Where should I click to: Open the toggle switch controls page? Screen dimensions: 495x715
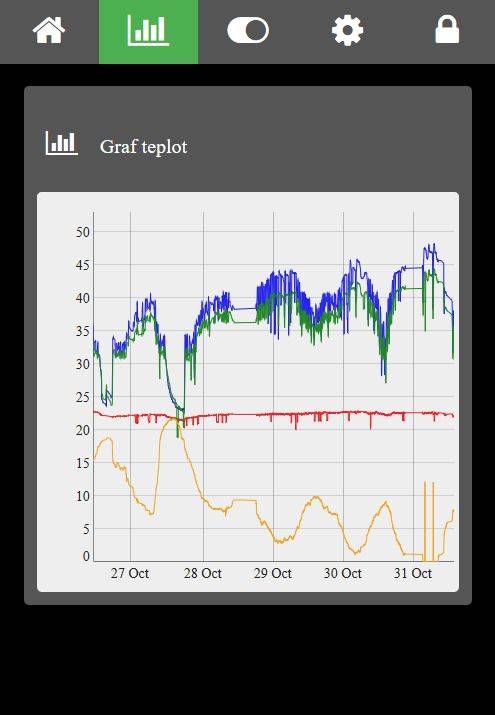coord(248,30)
